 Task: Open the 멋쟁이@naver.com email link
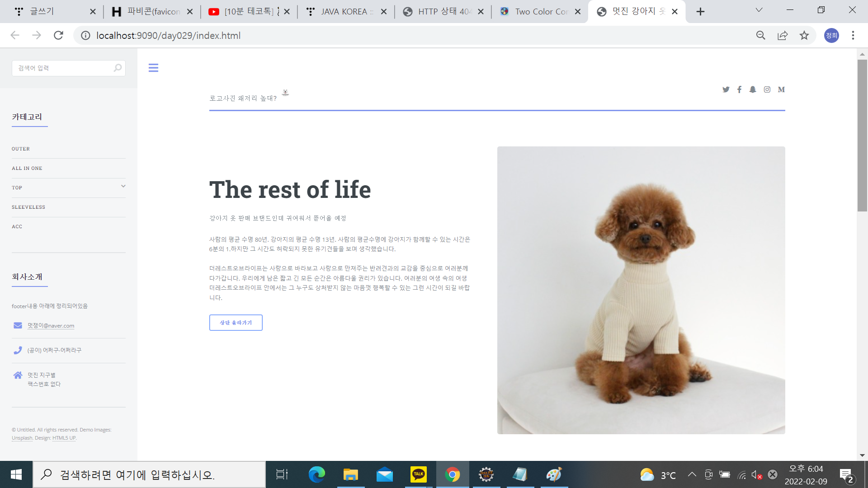pyautogui.click(x=51, y=326)
